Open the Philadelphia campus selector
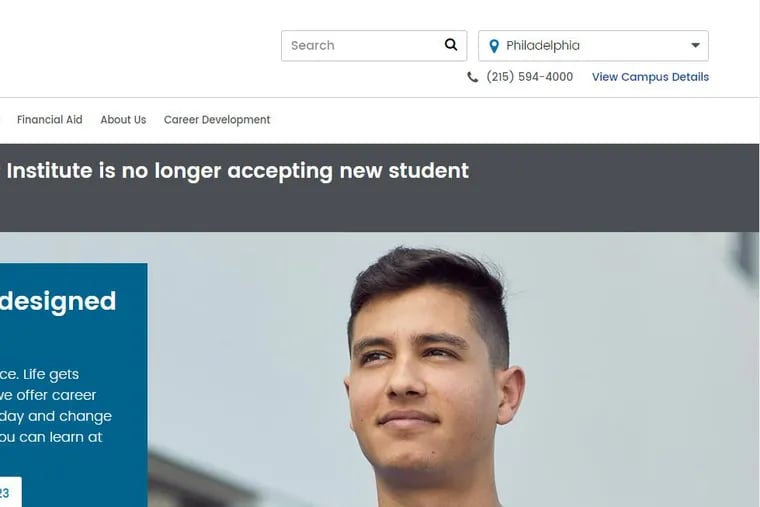 click(593, 46)
